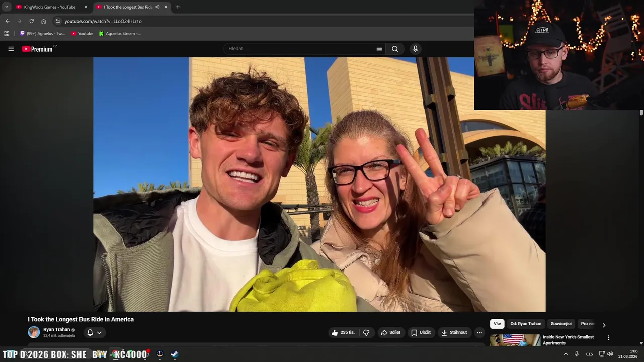Switch to the KingWoolz Games - YouTube tab
The image size is (644, 362).
pyautogui.click(x=49, y=7)
